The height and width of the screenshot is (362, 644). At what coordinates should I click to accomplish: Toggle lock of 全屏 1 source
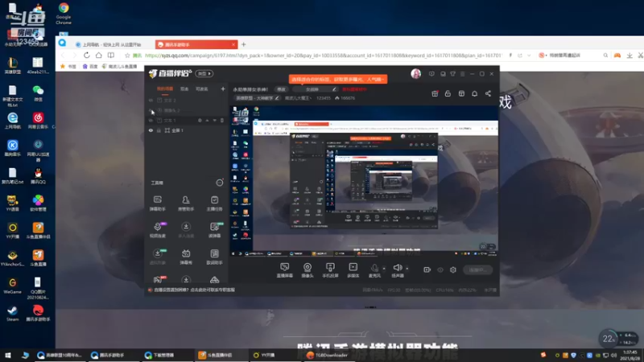[x=159, y=130]
